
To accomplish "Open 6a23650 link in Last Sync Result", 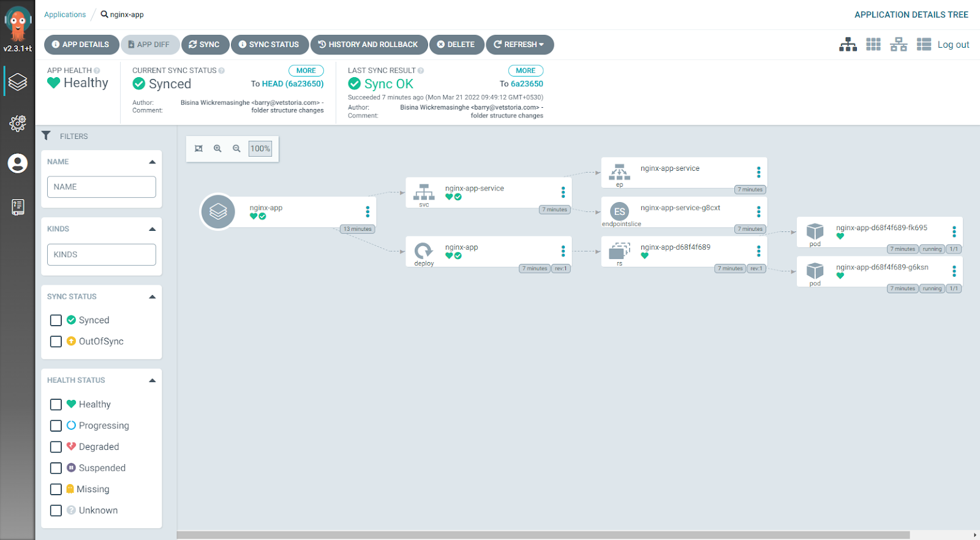I will (x=527, y=84).
